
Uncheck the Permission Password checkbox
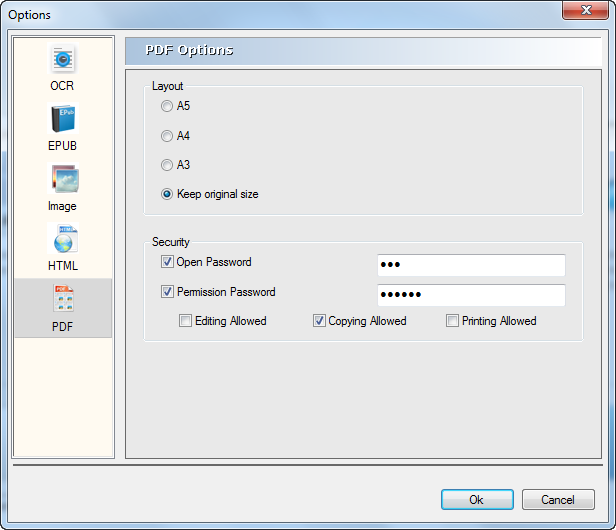[167, 292]
